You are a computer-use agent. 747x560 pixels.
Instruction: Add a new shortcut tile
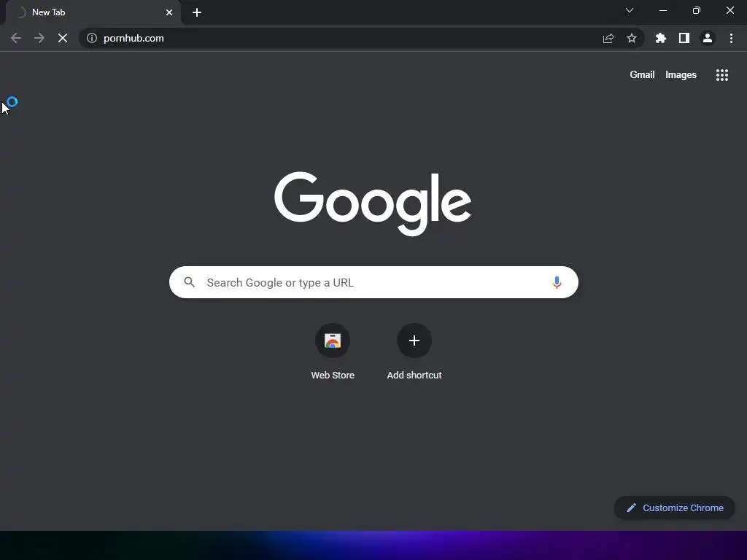[x=414, y=352]
